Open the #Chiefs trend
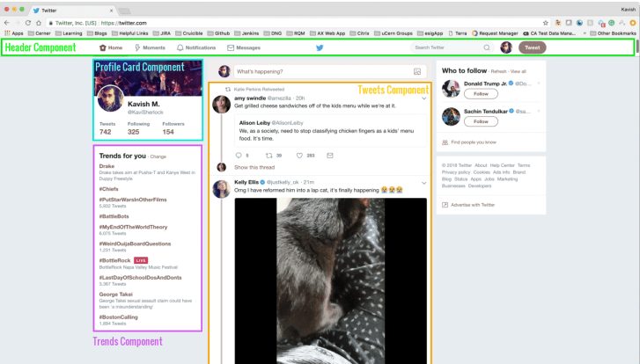The width and height of the screenshot is (640, 364). [108, 189]
